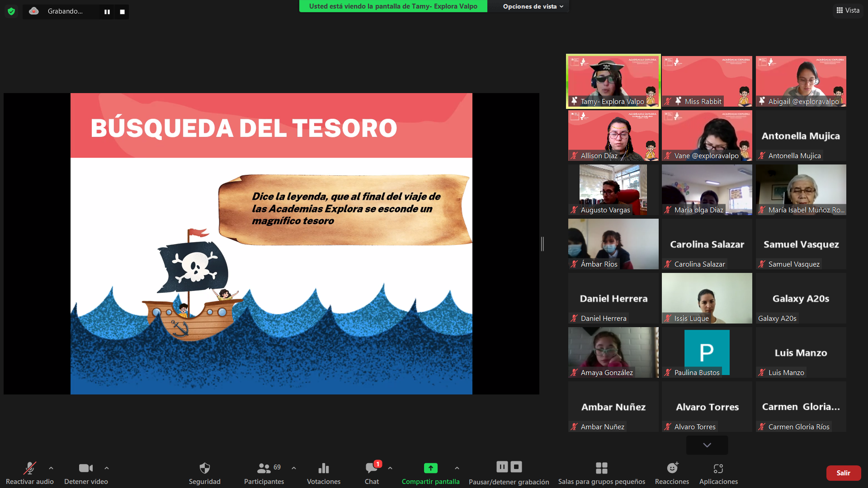Click the red Salir button
This screenshot has width=868, height=488.
(843, 473)
